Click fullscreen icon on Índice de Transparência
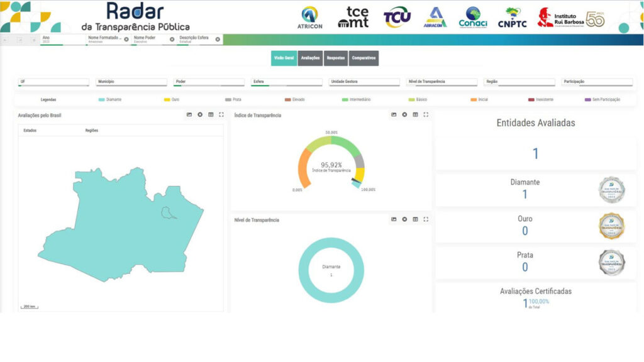 click(426, 114)
